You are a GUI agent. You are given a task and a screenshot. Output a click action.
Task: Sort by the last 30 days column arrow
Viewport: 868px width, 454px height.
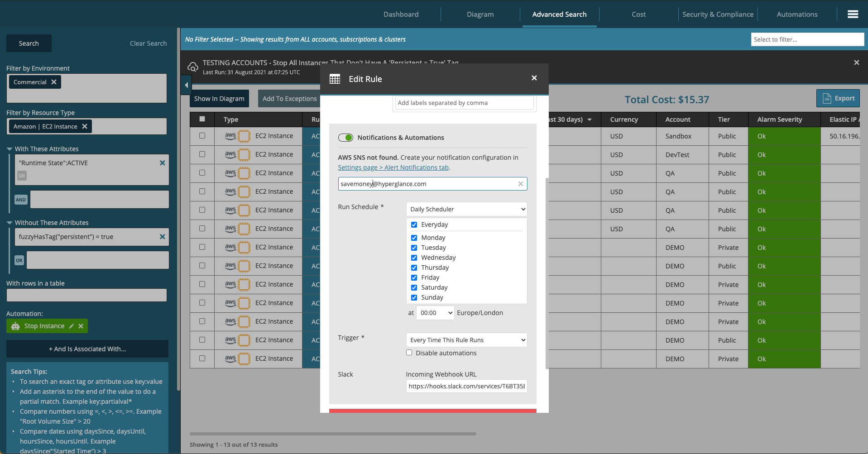tap(590, 119)
